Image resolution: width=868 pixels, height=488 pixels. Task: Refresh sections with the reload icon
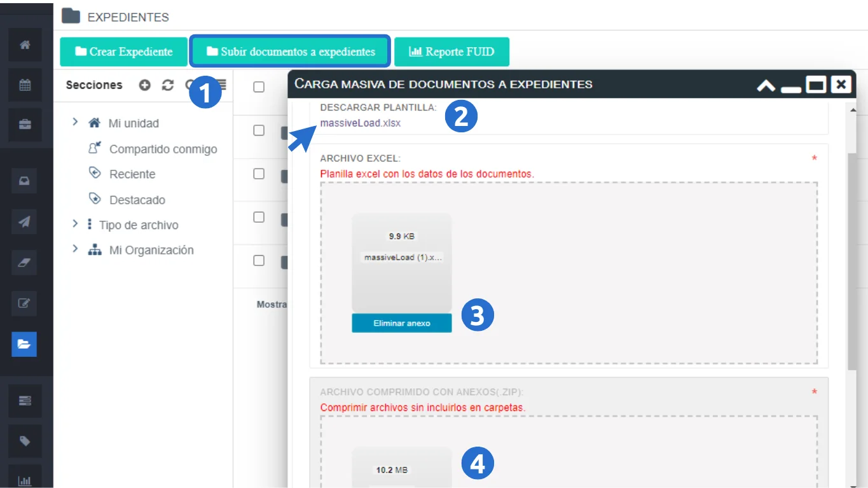coord(168,85)
